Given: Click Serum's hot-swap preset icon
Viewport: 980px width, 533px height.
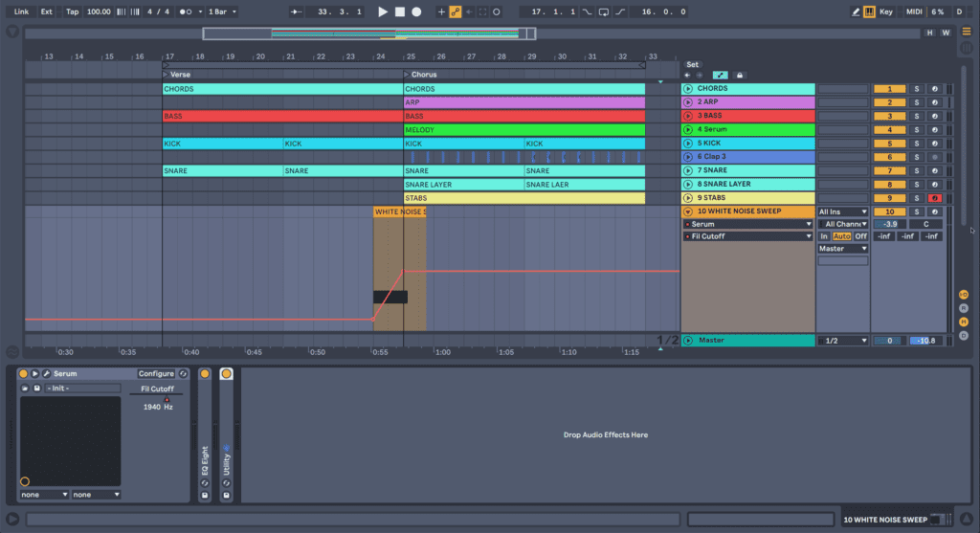Looking at the screenshot, I should [x=183, y=373].
